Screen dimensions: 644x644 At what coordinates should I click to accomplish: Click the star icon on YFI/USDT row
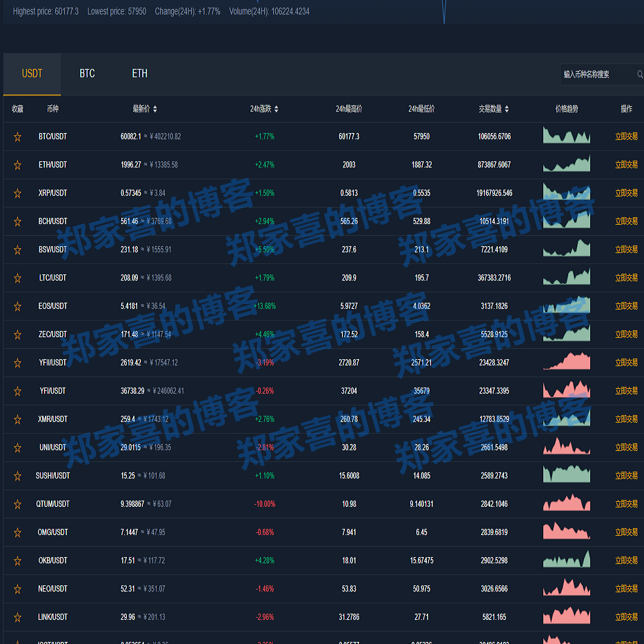pos(17,390)
